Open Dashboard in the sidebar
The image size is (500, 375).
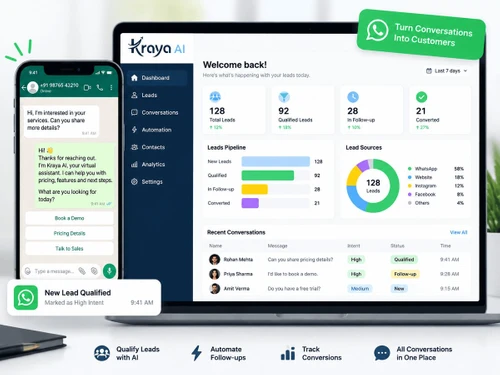pos(157,78)
